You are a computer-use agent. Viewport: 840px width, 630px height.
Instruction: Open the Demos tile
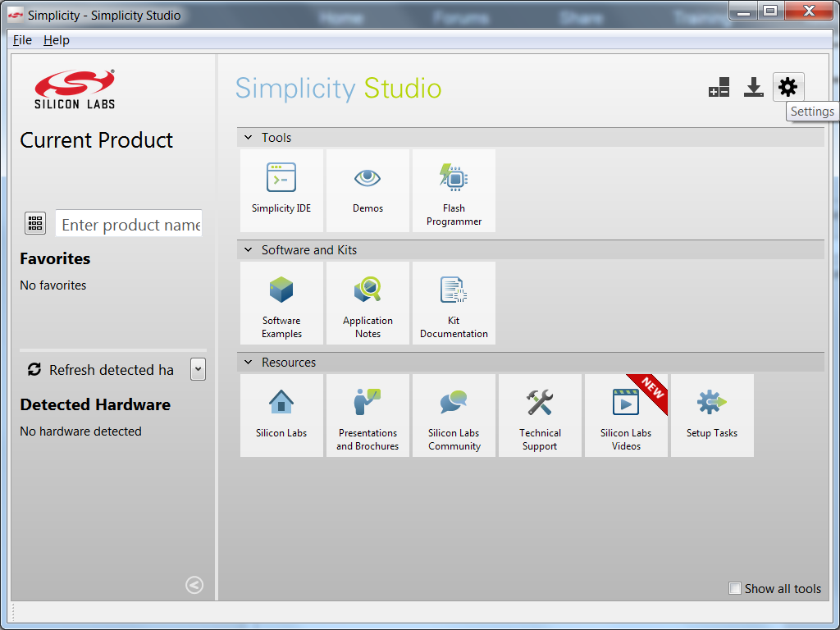(367, 189)
